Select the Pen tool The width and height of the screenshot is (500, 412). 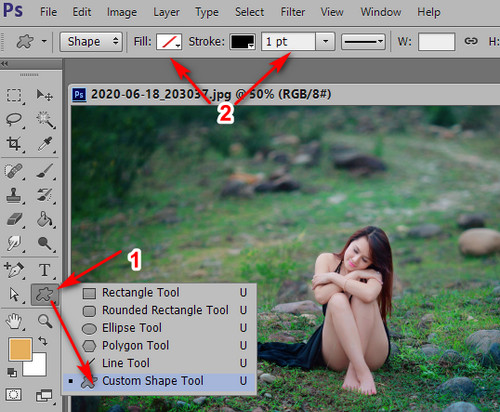(x=14, y=270)
